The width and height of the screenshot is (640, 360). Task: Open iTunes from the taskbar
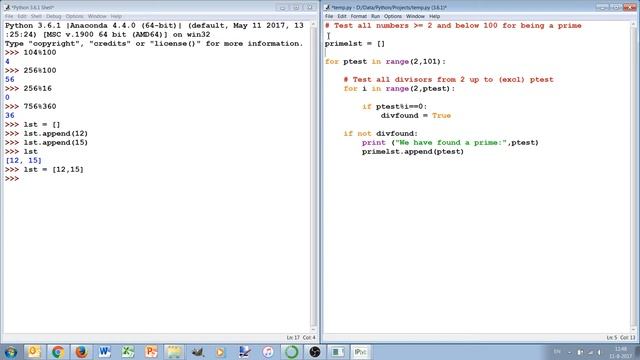(268, 352)
